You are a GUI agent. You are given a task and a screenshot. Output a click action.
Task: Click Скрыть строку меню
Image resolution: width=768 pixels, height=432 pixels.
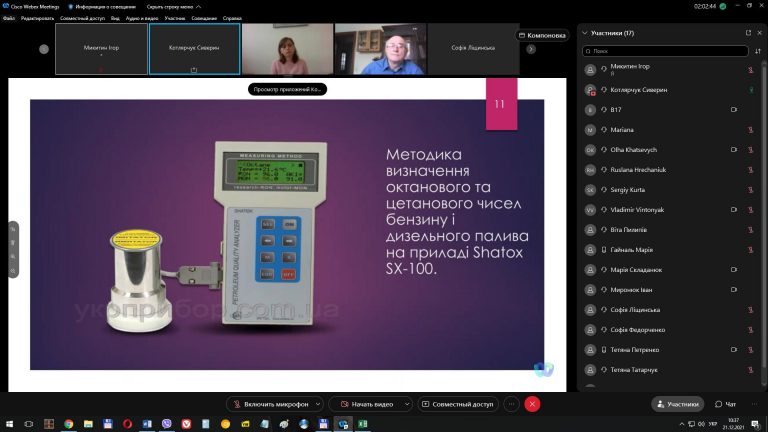tap(174, 7)
